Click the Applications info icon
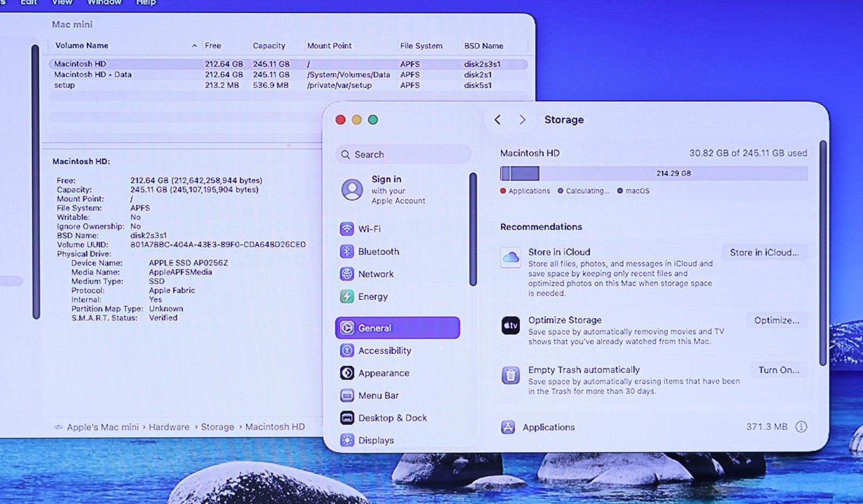The image size is (863, 504). point(801,427)
